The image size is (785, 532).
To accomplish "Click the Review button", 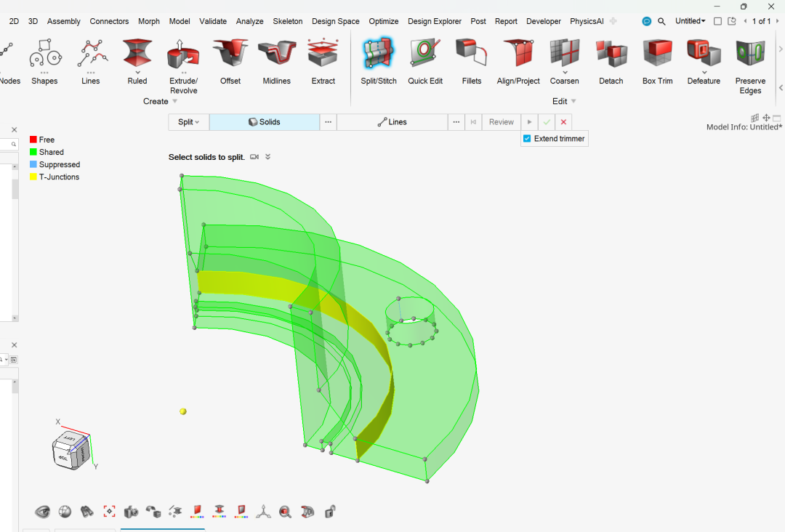I will [501, 122].
